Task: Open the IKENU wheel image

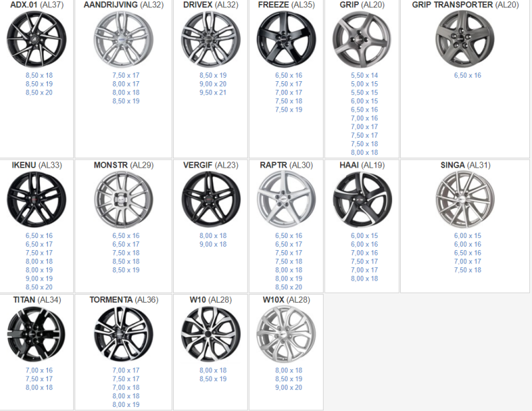Action: tap(37, 200)
